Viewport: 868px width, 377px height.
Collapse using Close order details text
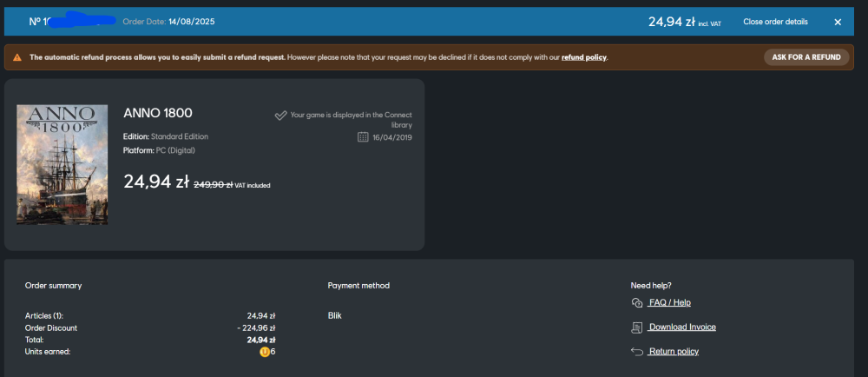pyautogui.click(x=775, y=22)
